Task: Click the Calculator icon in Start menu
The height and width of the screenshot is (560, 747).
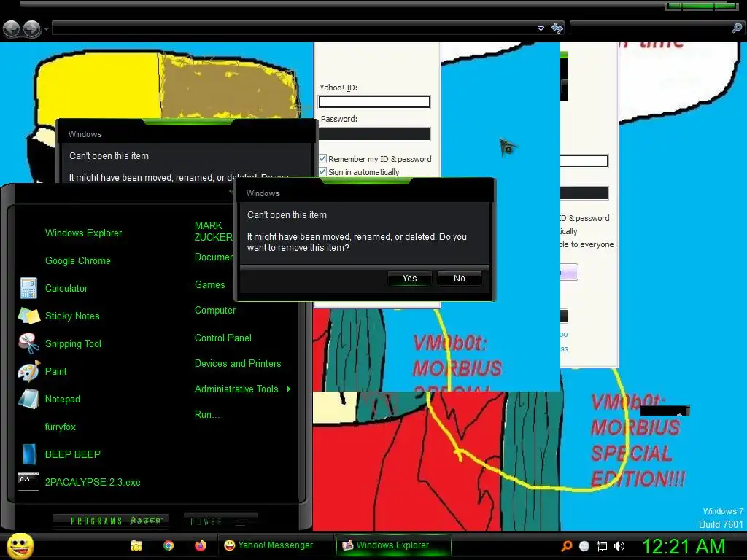Action: (x=28, y=288)
